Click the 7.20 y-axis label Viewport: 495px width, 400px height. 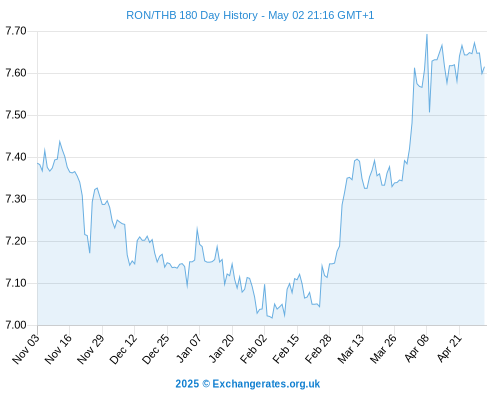[x=16, y=241]
